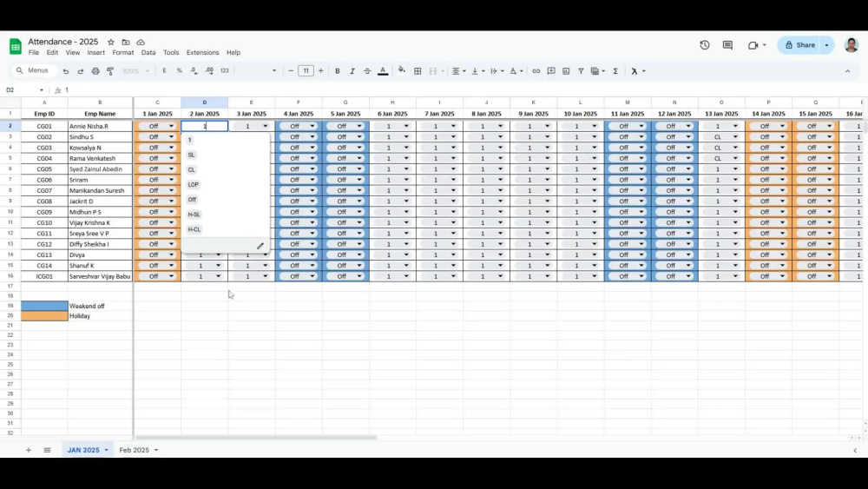Screen dimensions: 868x489
Task: Open the functions sigma menu
Action: pyautogui.click(x=615, y=71)
